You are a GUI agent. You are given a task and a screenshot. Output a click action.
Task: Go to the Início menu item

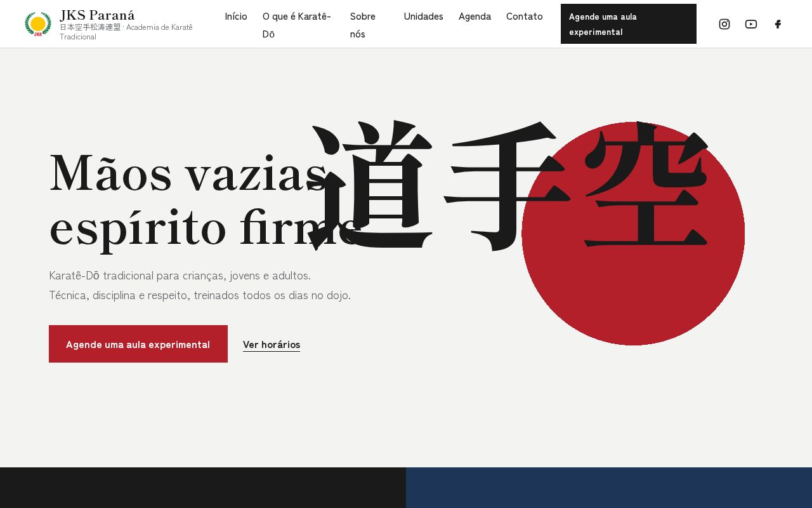(x=236, y=17)
